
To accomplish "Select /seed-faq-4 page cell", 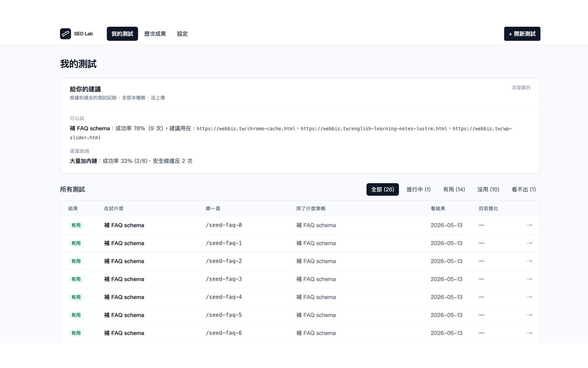I will point(224,297).
